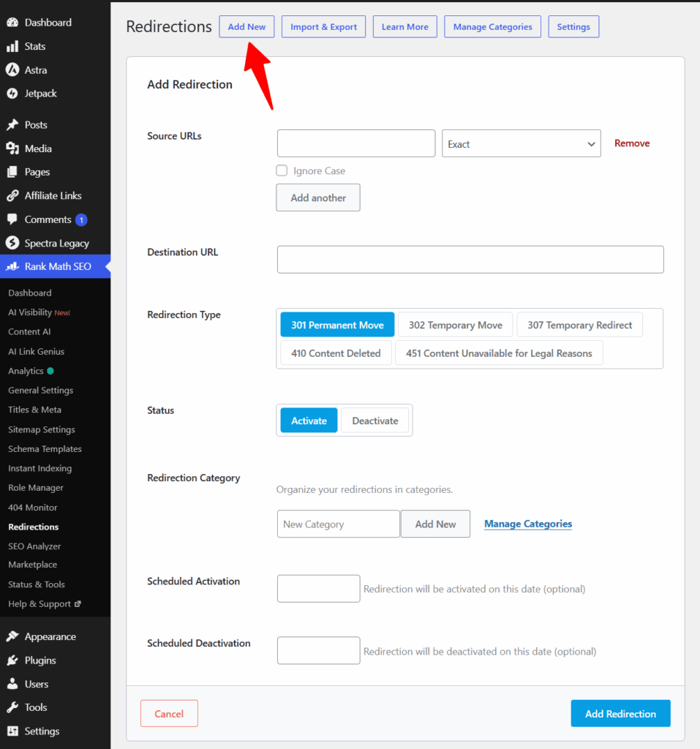Open Status & Tools submenu item

point(37,584)
